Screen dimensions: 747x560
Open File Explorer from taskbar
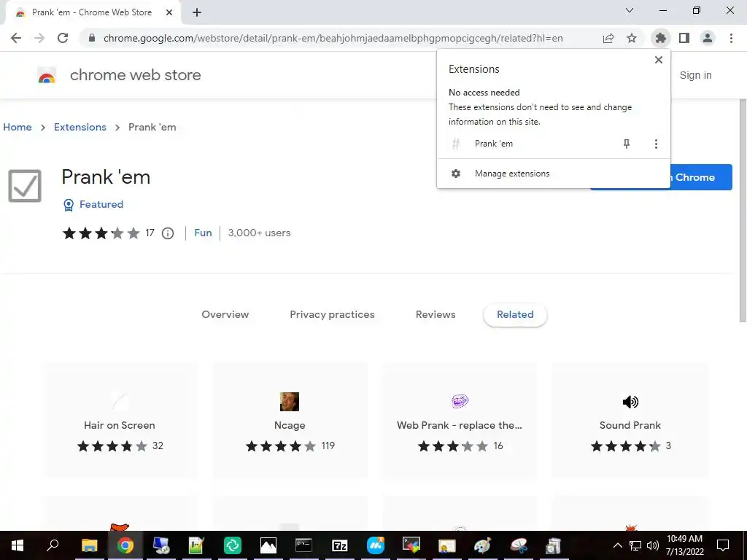point(89,545)
